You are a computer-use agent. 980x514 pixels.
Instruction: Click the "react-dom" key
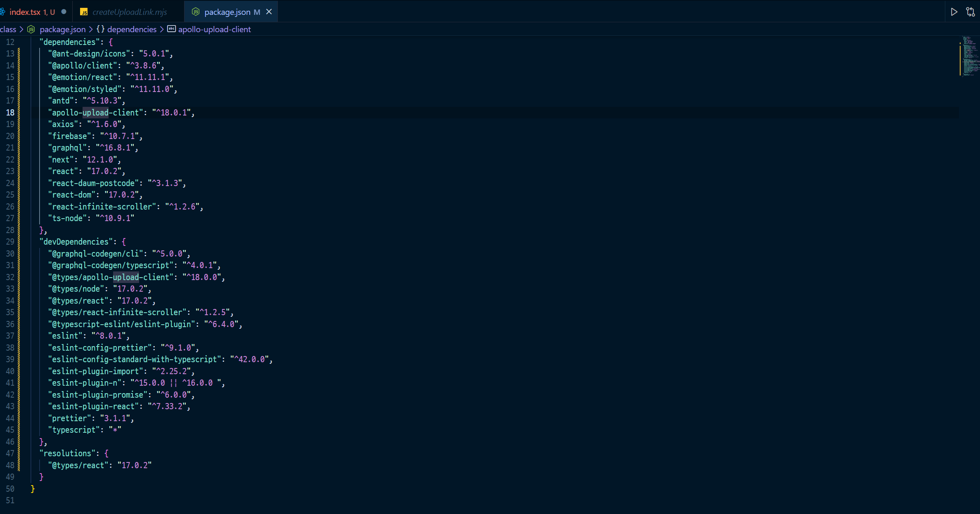tap(72, 195)
